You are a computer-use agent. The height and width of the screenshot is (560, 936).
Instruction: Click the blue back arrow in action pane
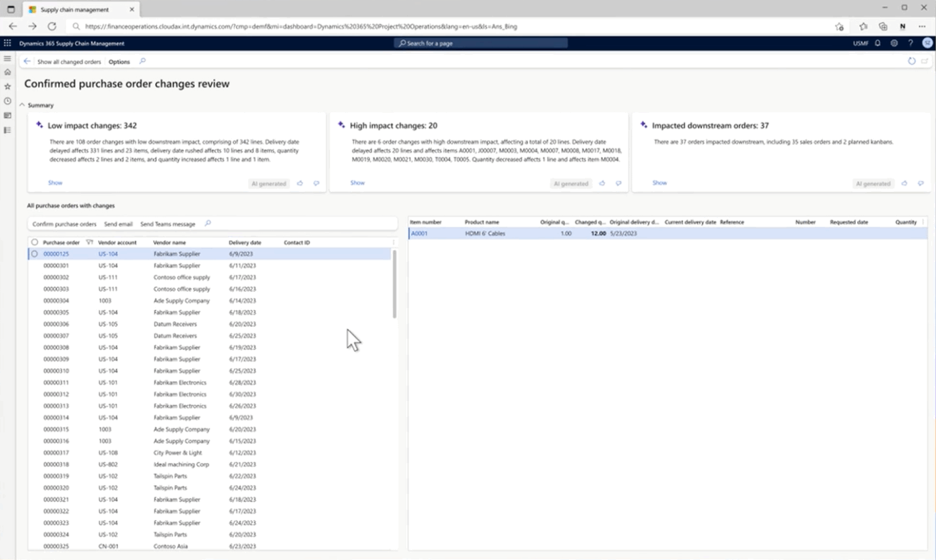(x=27, y=61)
